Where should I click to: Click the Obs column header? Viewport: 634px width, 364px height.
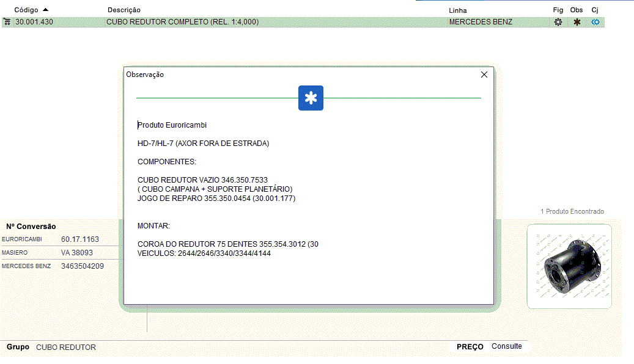tap(576, 10)
